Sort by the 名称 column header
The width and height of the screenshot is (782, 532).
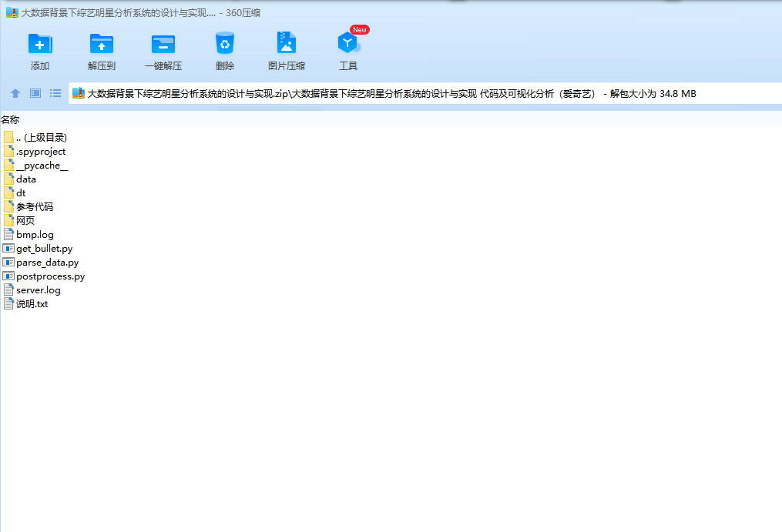[10, 119]
